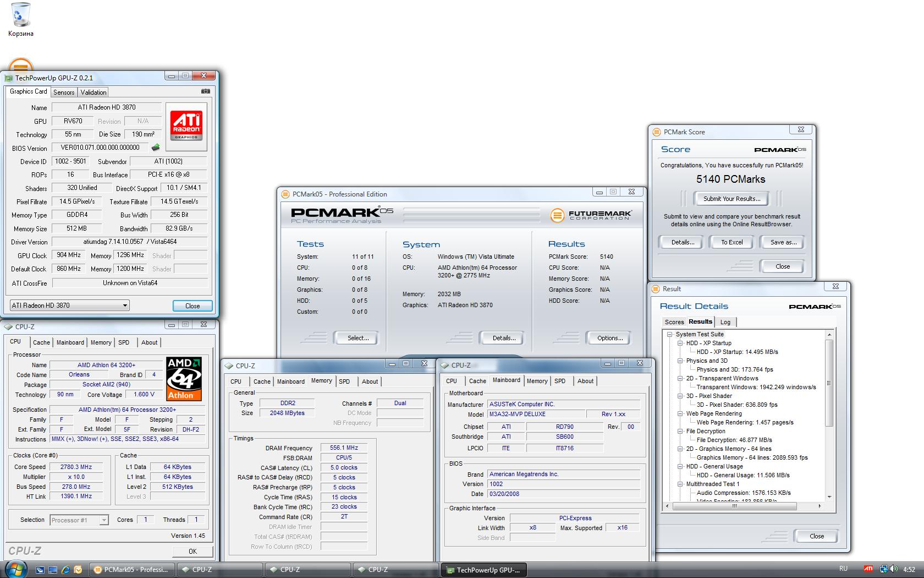924x578 pixels.
Task: Open the About tab in the CPU-Z Mainboard window
Action: [x=585, y=381]
